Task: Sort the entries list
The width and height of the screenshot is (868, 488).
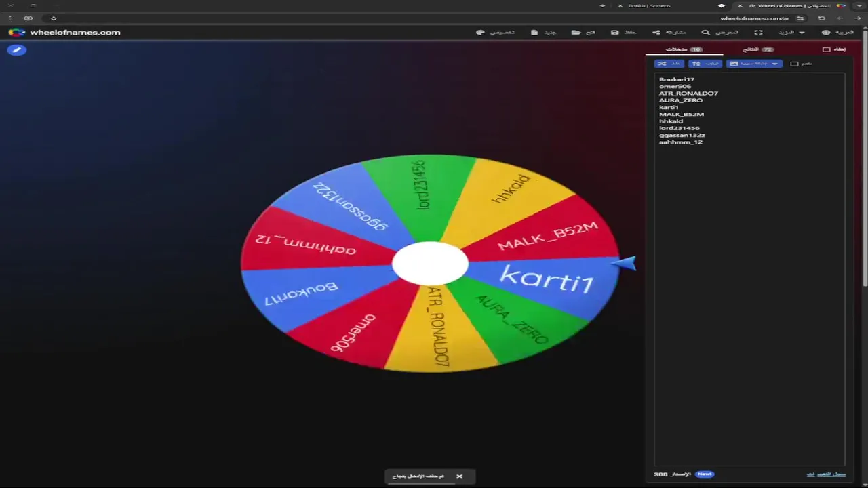Action: 705,64
